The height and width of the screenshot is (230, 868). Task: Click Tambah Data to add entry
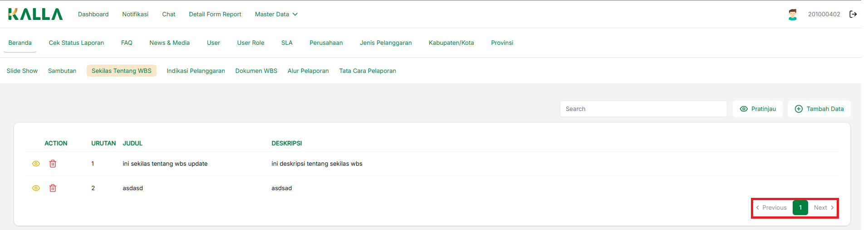coord(819,109)
